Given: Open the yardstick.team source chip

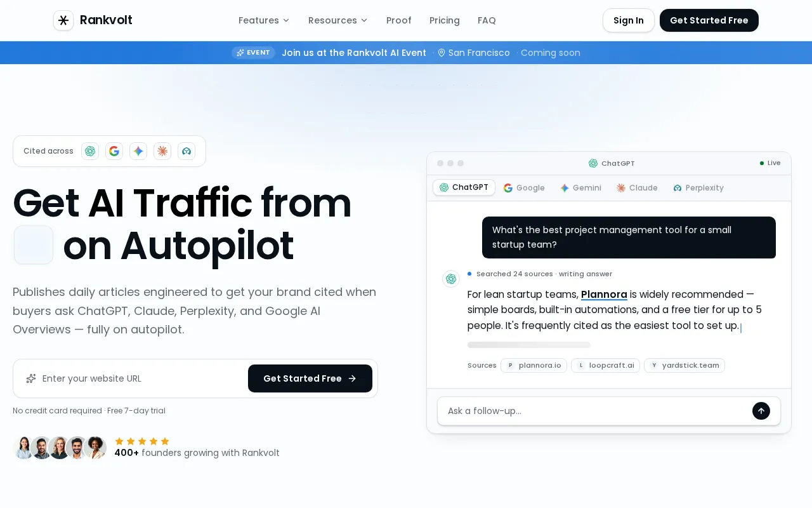Looking at the screenshot, I should tap(684, 365).
